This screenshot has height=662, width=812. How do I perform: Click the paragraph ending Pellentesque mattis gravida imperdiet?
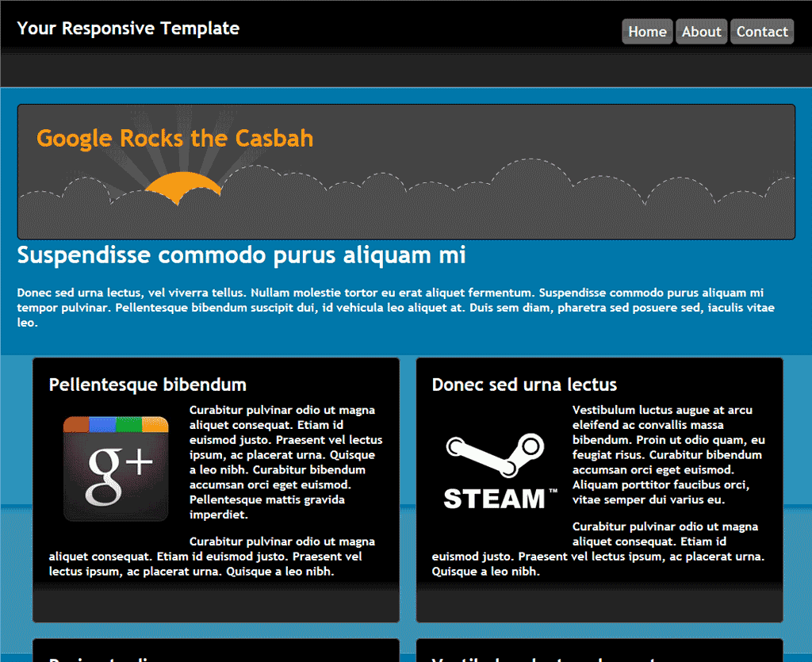(x=285, y=462)
